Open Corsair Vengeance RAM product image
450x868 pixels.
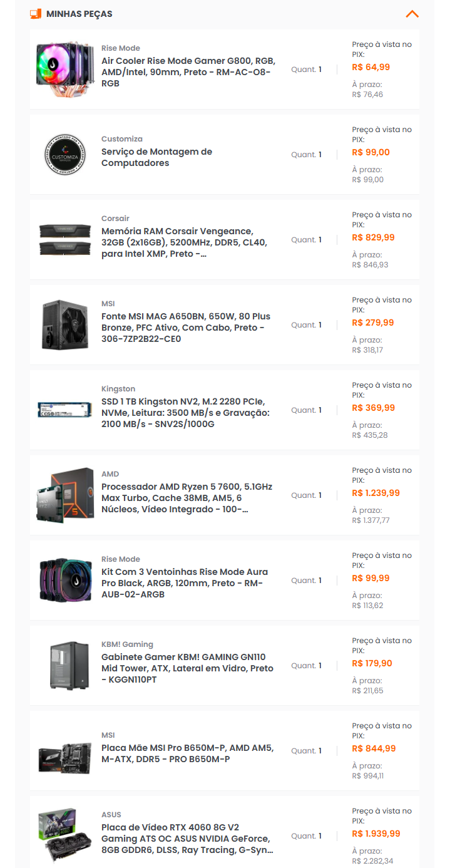click(x=66, y=240)
